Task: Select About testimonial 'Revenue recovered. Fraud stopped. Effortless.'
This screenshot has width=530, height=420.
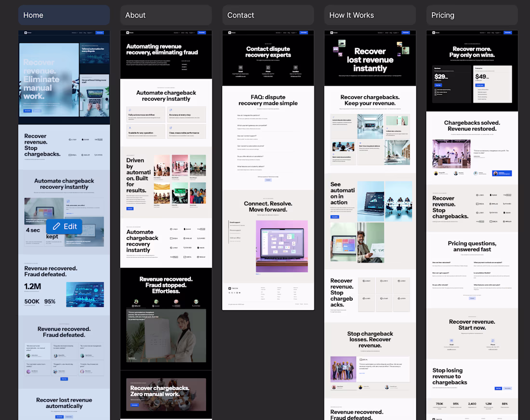Action: pos(166,319)
